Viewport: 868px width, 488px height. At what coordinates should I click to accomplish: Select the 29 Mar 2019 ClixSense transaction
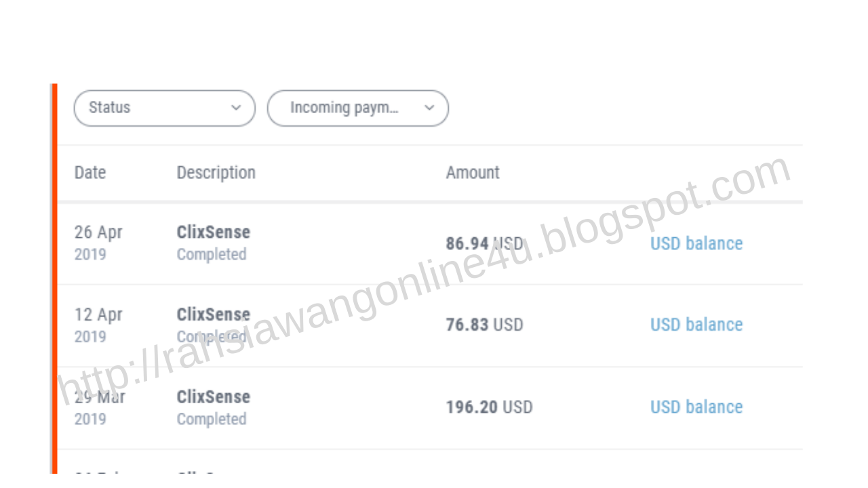(x=430, y=408)
